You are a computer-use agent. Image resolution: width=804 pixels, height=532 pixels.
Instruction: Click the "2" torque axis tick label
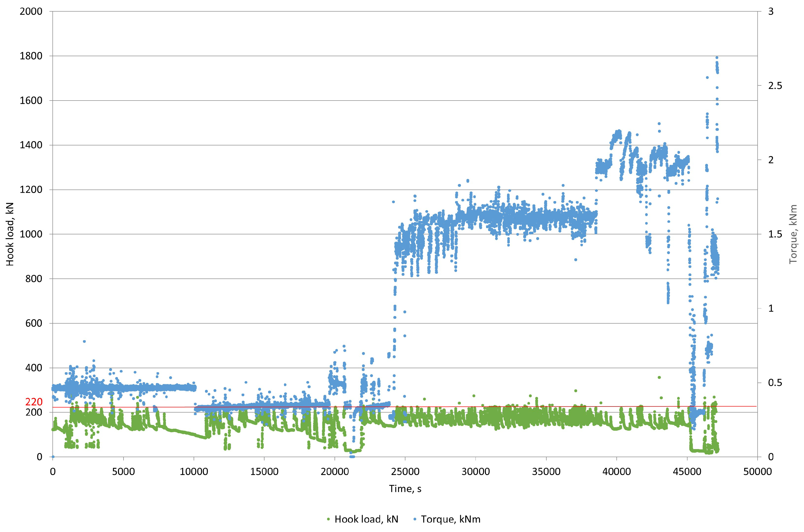click(771, 160)
